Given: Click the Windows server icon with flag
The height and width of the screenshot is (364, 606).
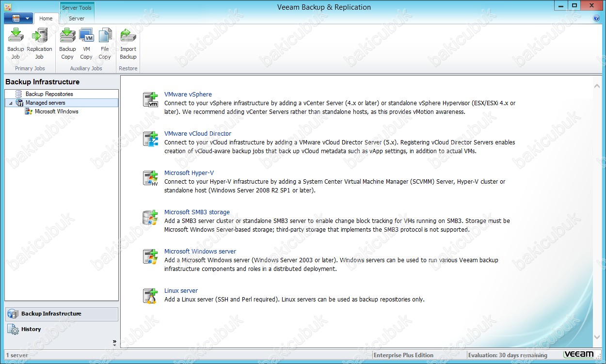Looking at the screenshot, I should coord(151,256).
